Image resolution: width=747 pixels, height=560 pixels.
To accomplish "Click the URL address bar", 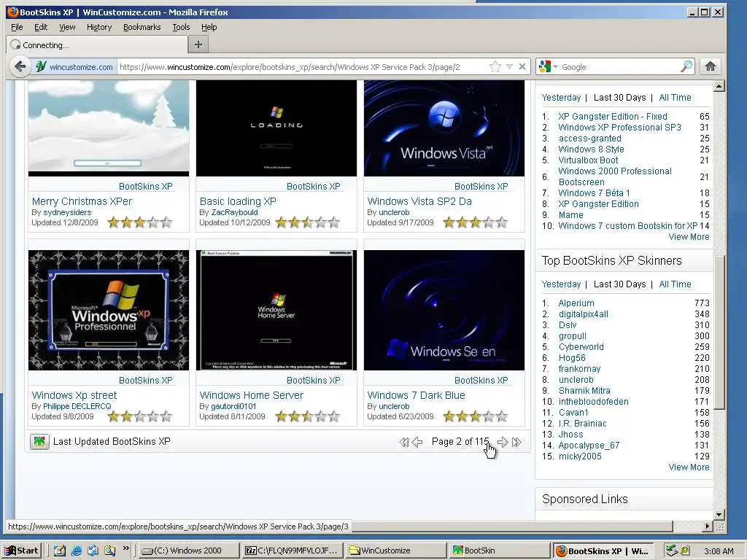I will (x=303, y=67).
